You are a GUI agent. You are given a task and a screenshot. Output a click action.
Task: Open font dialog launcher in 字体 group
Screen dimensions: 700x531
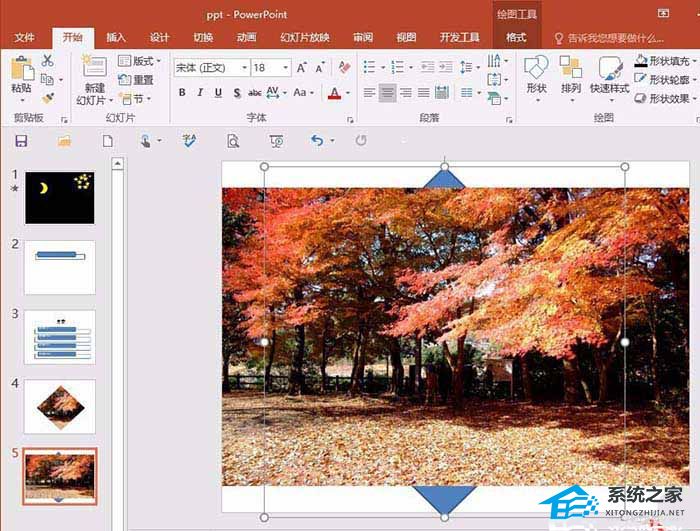(350, 120)
